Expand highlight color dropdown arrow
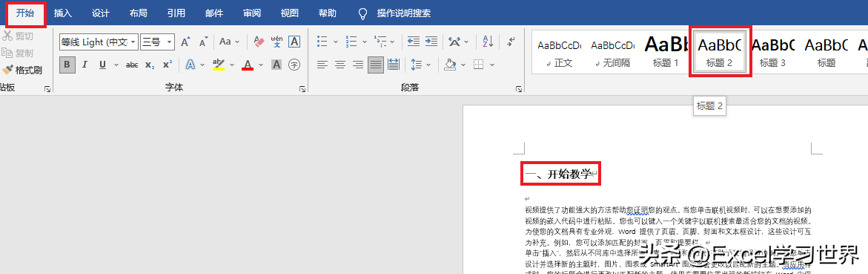 coord(232,65)
